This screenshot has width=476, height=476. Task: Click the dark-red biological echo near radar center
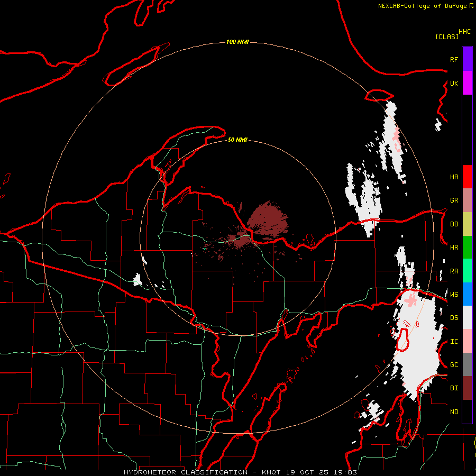[267, 219]
